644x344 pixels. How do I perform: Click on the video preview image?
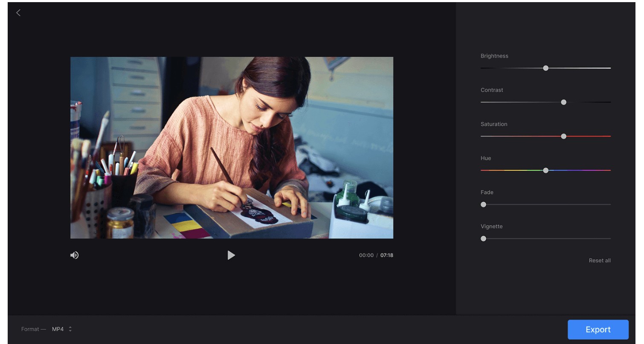pos(232,148)
